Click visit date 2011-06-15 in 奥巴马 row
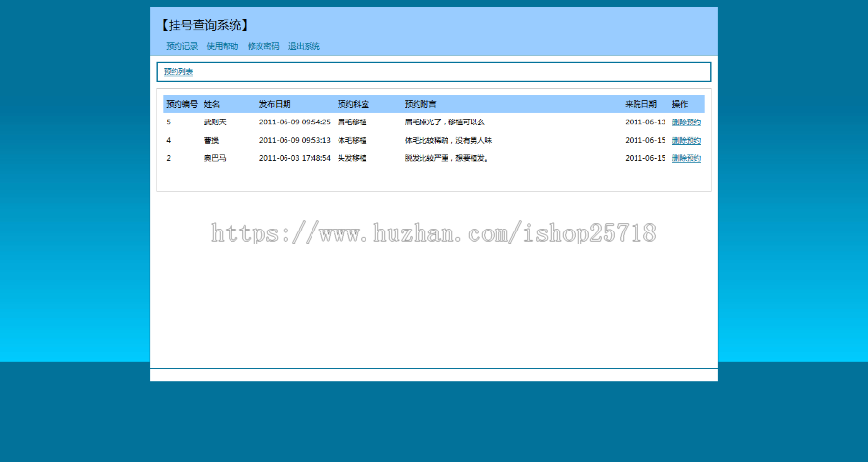868x462 pixels. (x=645, y=158)
